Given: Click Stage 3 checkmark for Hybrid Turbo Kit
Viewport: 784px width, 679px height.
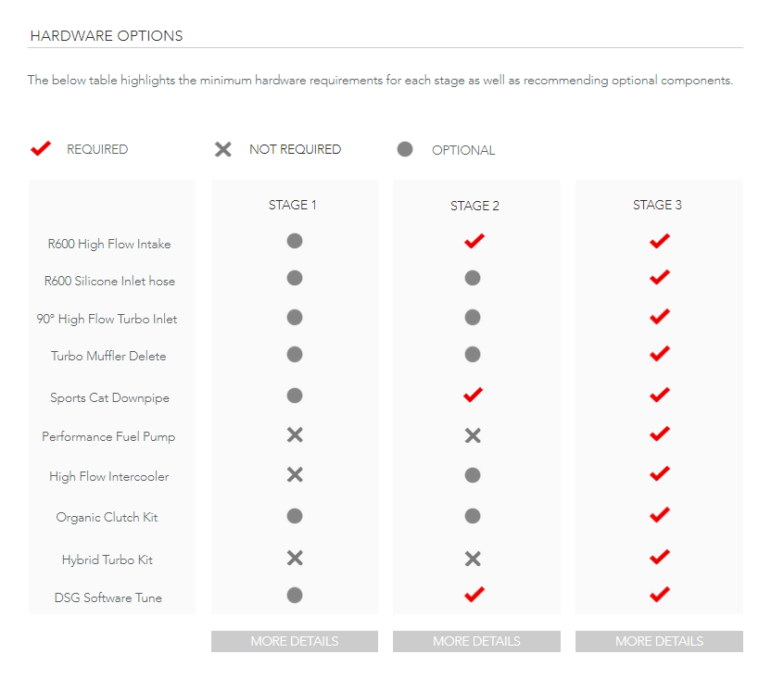Looking at the screenshot, I should tap(659, 558).
